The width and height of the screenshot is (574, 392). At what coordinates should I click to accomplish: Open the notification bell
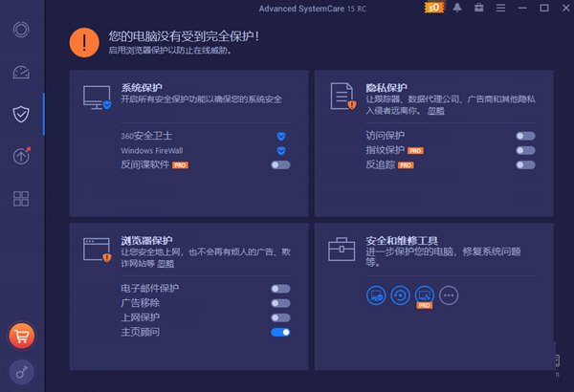[458, 9]
